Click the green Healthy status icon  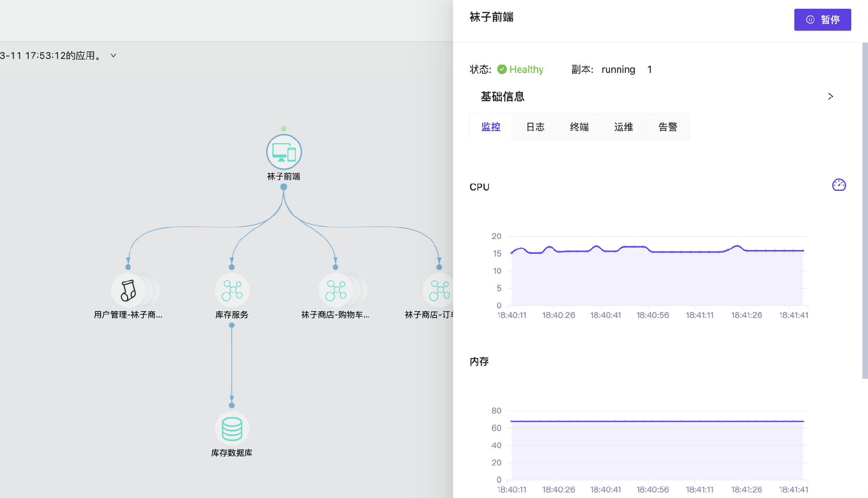click(502, 69)
